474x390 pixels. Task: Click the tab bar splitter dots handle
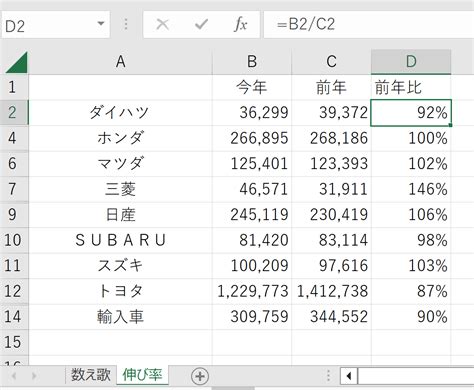(328, 376)
